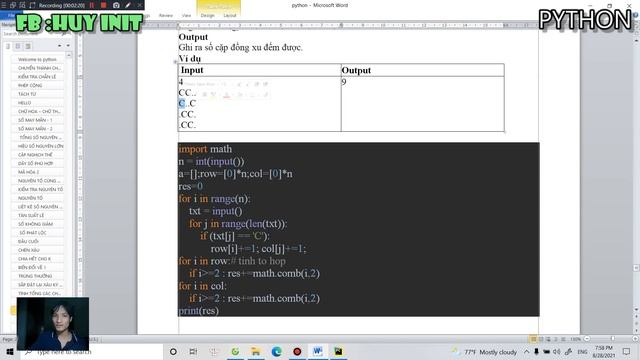Open the Table Design tab
Viewport: 640px width, 360px height.
207,15
